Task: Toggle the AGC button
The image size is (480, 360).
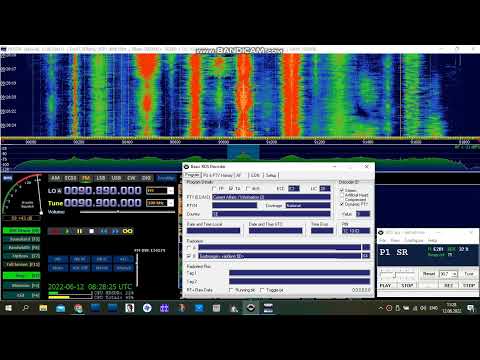Action: 80,268
